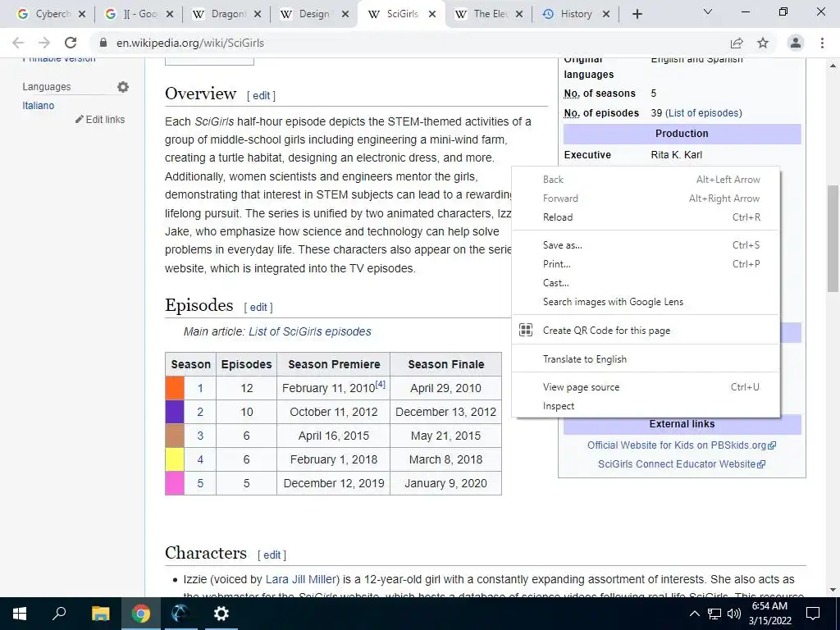
Task: Click the Share this page icon
Action: pos(737,43)
